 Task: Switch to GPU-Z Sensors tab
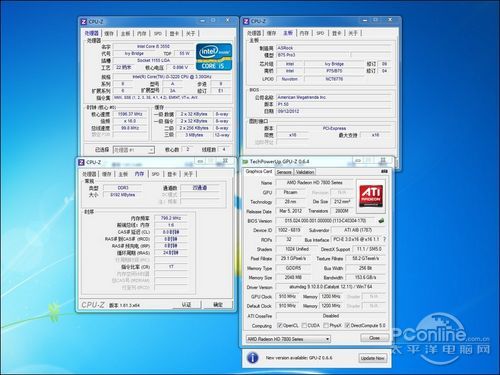point(284,172)
